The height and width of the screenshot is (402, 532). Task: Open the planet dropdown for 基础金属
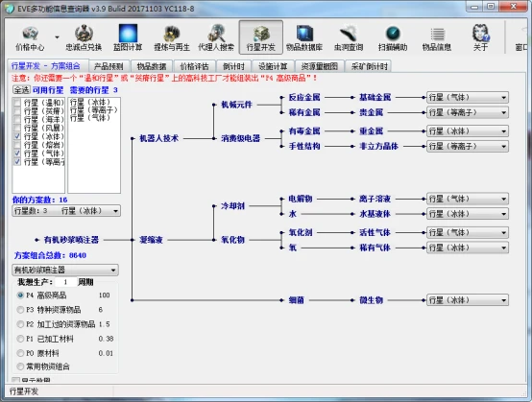point(468,97)
